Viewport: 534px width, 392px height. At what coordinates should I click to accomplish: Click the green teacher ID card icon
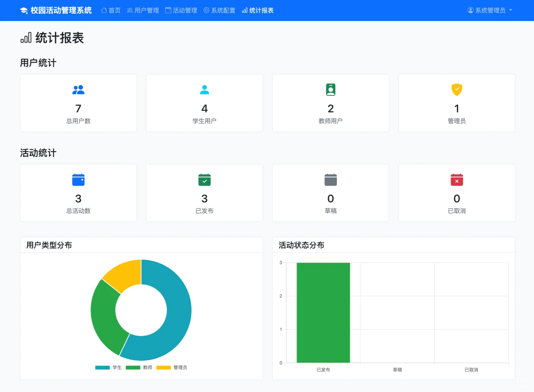point(330,90)
